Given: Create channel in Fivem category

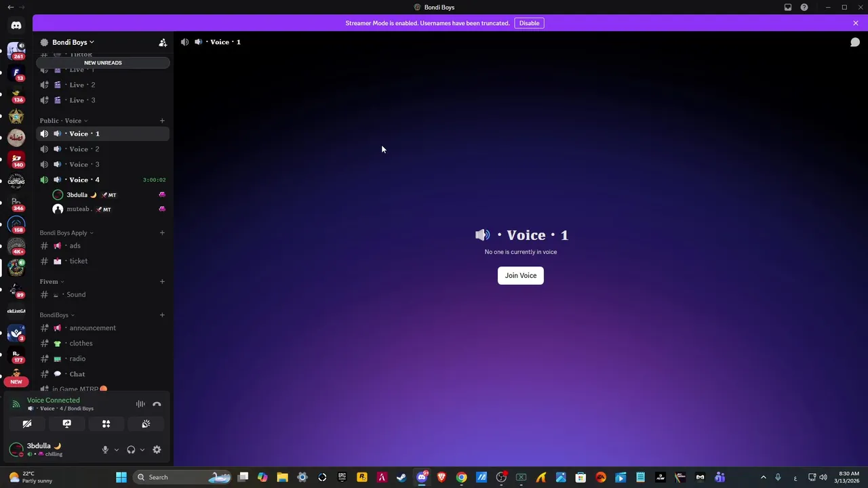Looking at the screenshot, I should pos(162,281).
